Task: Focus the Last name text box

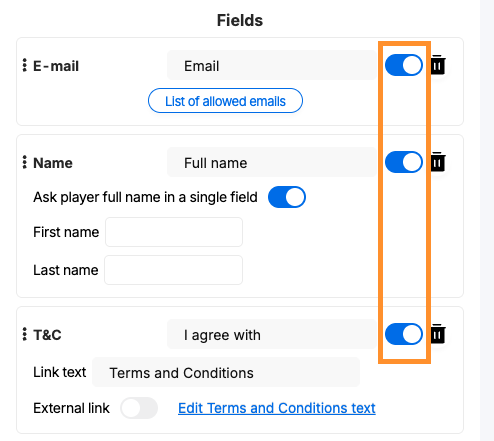Action: [x=174, y=270]
